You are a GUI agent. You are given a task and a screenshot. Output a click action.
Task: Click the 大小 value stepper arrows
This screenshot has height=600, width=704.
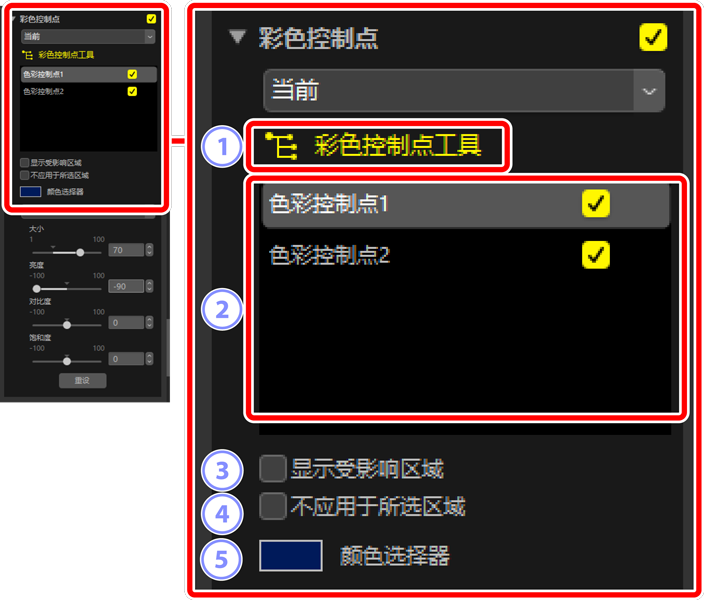[x=149, y=250]
